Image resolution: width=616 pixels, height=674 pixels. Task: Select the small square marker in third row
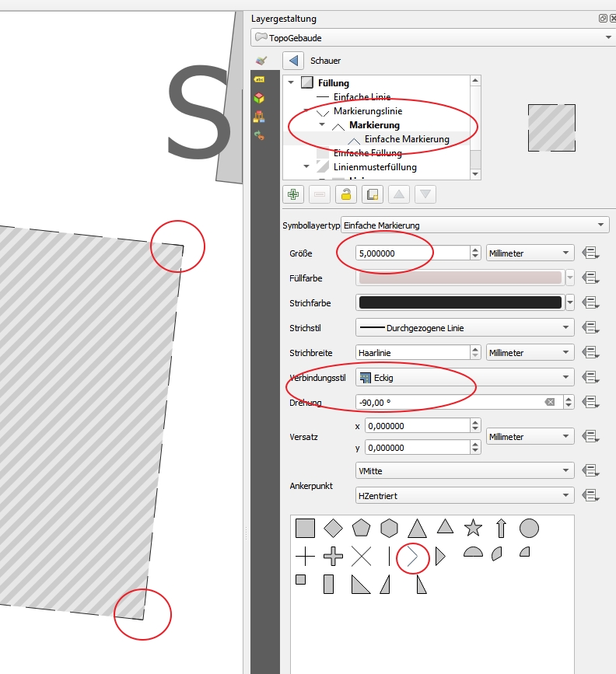(301, 579)
